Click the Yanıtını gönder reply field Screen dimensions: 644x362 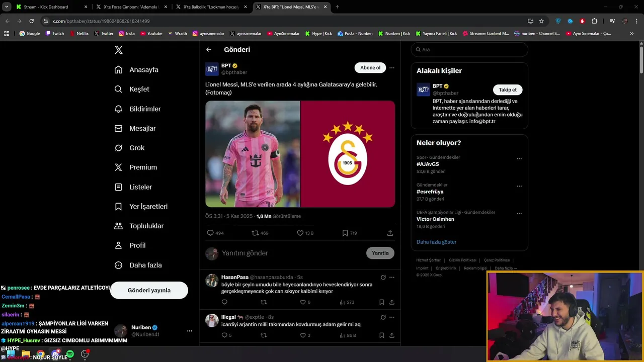point(292,253)
